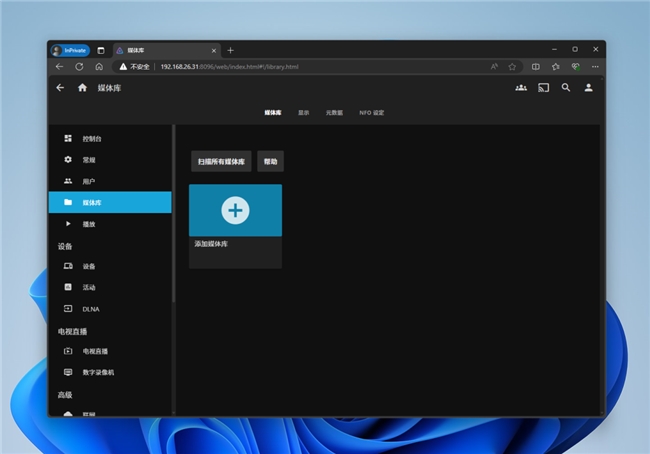This screenshot has height=454, width=650.
Task: Click the 扫描所有媒体库 button
Action: tap(221, 161)
